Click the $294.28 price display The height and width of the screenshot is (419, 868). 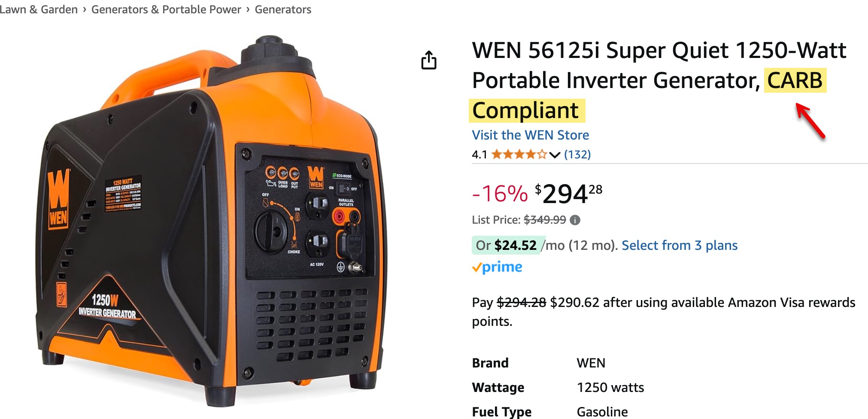tap(568, 194)
